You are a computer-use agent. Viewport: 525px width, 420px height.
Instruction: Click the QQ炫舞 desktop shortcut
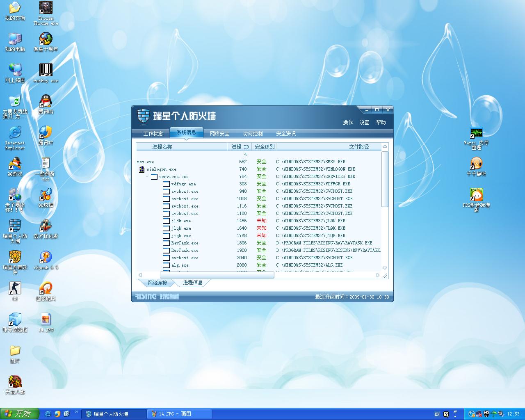46,198
